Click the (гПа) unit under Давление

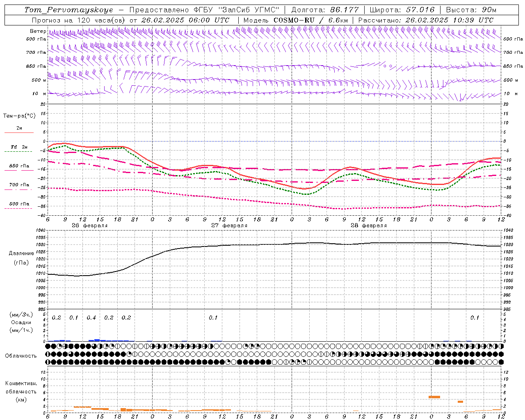click(x=21, y=262)
